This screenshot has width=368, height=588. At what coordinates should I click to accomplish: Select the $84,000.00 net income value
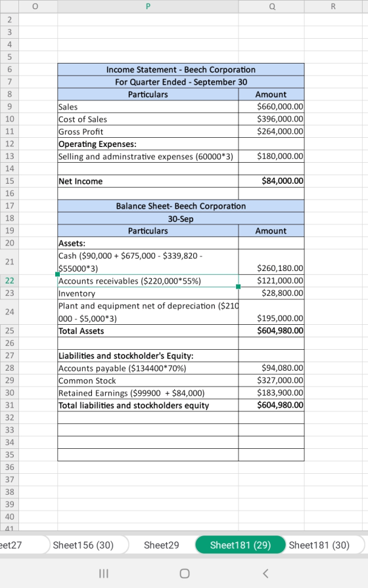pyautogui.click(x=271, y=181)
